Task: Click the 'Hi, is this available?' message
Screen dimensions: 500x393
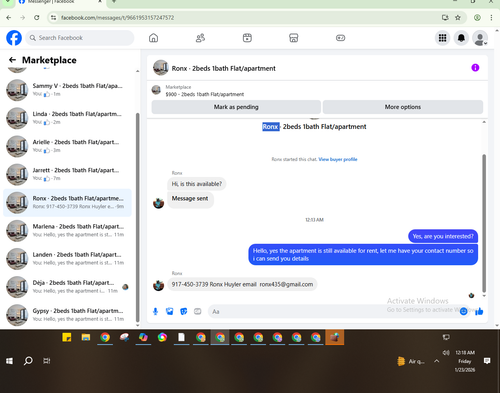Action: click(x=197, y=184)
